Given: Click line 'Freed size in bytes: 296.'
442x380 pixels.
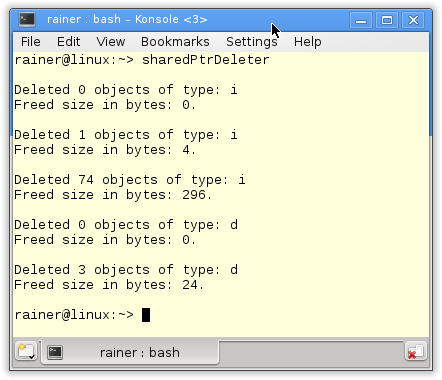Looking at the screenshot, I should coord(113,195).
